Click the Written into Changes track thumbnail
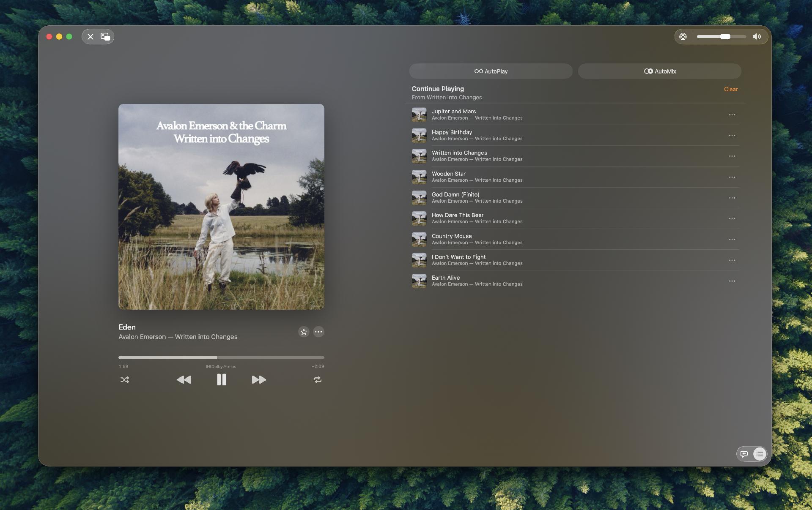This screenshot has width=812, height=510. tap(419, 156)
